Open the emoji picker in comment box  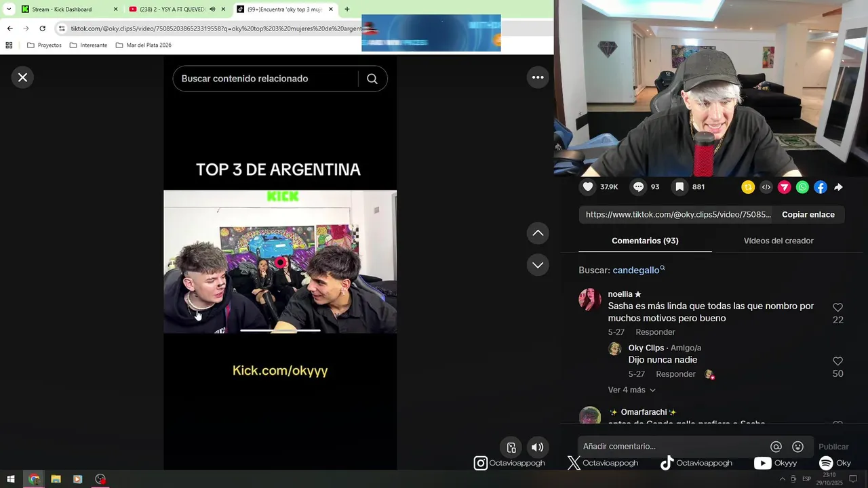pyautogui.click(x=798, y=447)
